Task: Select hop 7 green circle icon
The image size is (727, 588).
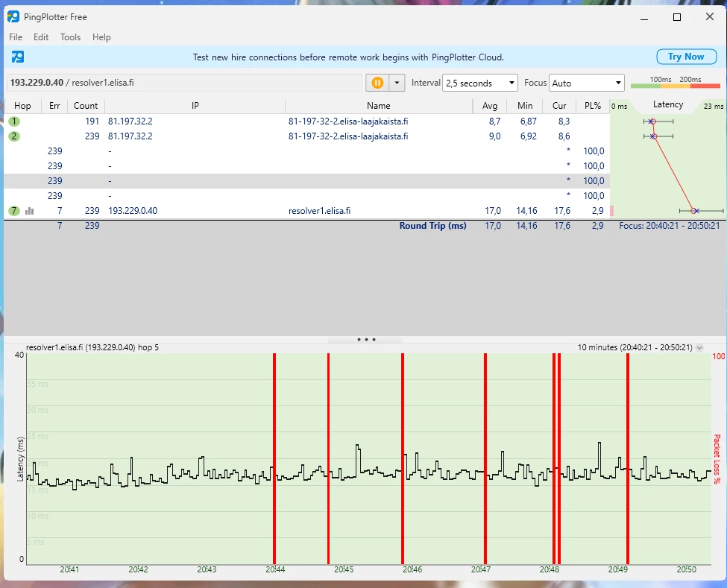Action: (14, 211)
